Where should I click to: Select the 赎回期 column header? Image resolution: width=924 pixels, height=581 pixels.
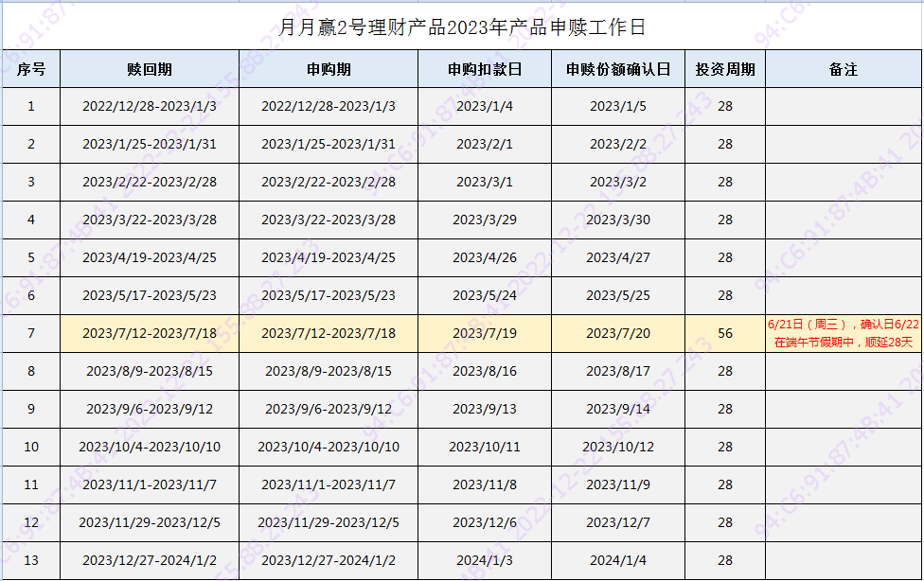(150, 69)
